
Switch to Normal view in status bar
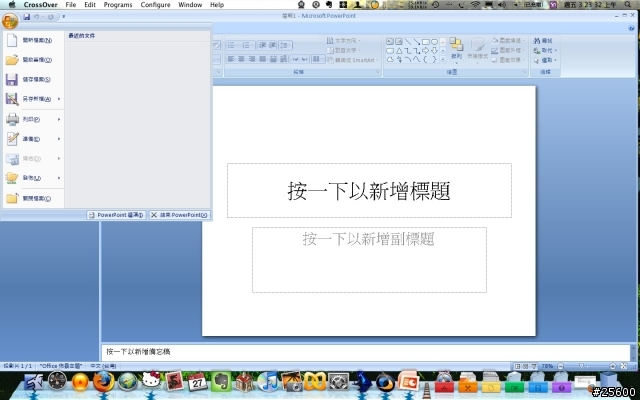point(518,366)
